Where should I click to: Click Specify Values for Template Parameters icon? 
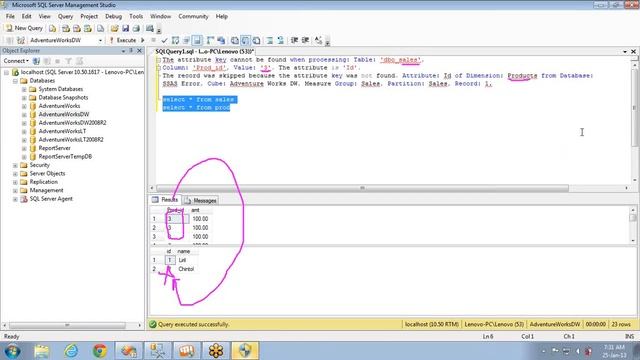[x=318, y=40]
